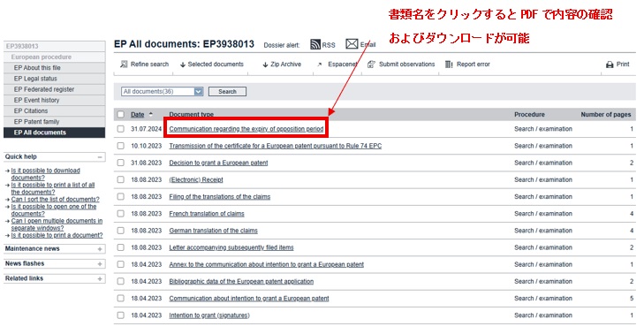The width and height of the screenshot is (644, 334).
Task: Open help: Is it possible to download documents?
Action: (46, 174)
